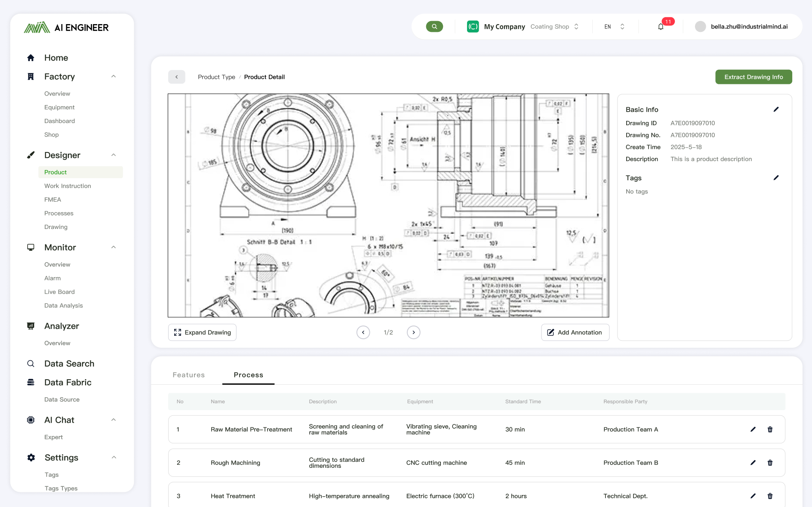Open Work Instruction menu item
The image size is (812, 507).
pyautogui.click(x=68, y=186)
